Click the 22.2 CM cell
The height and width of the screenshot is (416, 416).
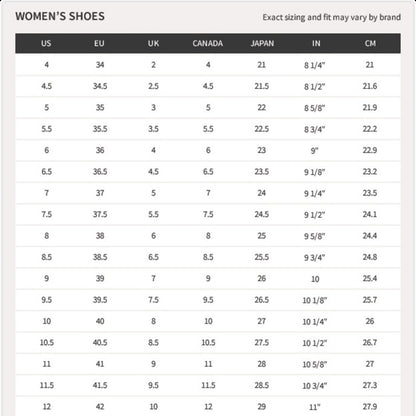point(370,129)
